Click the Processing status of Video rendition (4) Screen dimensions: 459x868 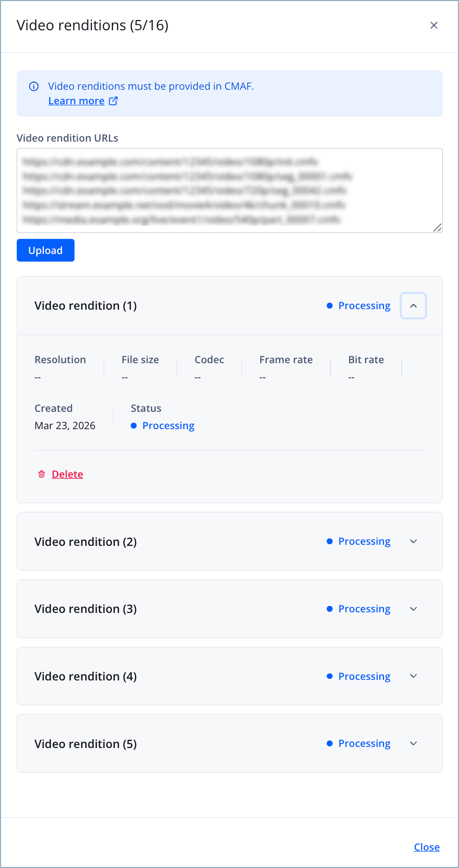(359, 676)
